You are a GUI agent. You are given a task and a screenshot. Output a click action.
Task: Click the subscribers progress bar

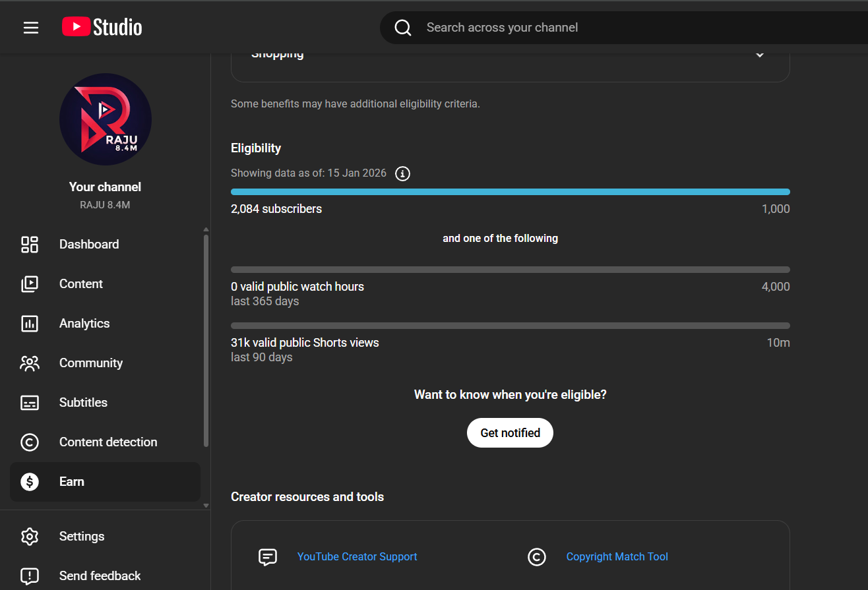pos(510,192)
